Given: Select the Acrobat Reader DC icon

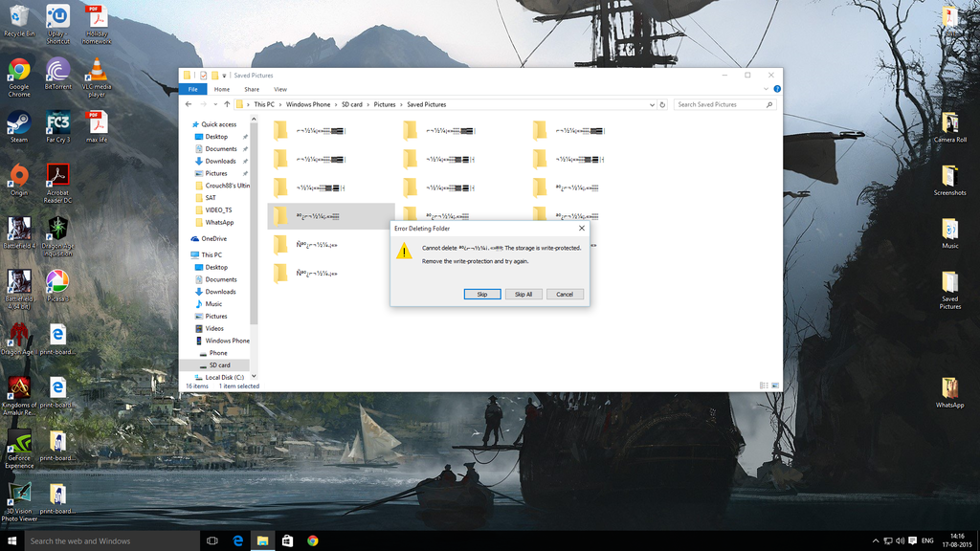Looking at the screenshot, I should [x=57, y=184].
